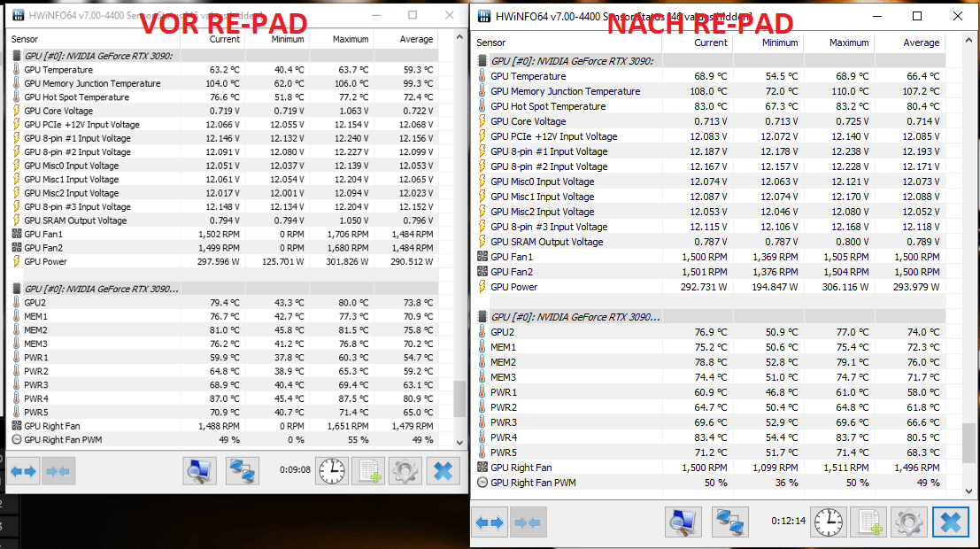Click the greyed collapse-columns arrows icon in the right window
980x549 pixels.
coord(528,522)
